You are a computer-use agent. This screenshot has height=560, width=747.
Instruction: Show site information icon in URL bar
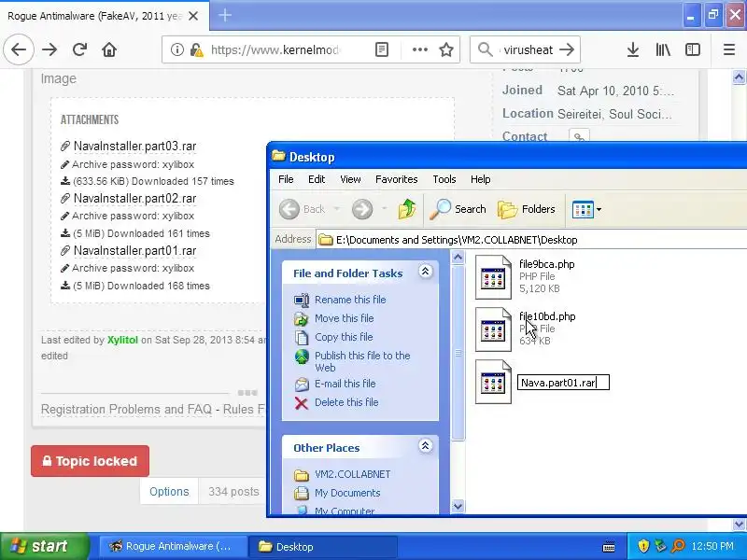click(x=176, y=49)
